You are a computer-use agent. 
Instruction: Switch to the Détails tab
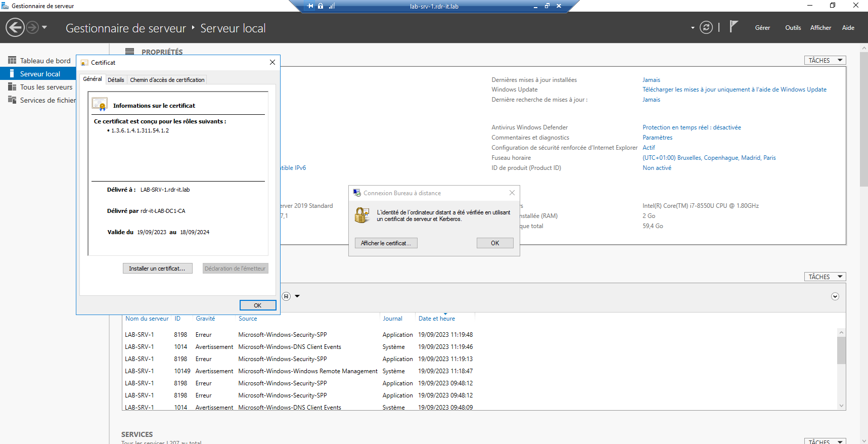[x=116, y=80]
